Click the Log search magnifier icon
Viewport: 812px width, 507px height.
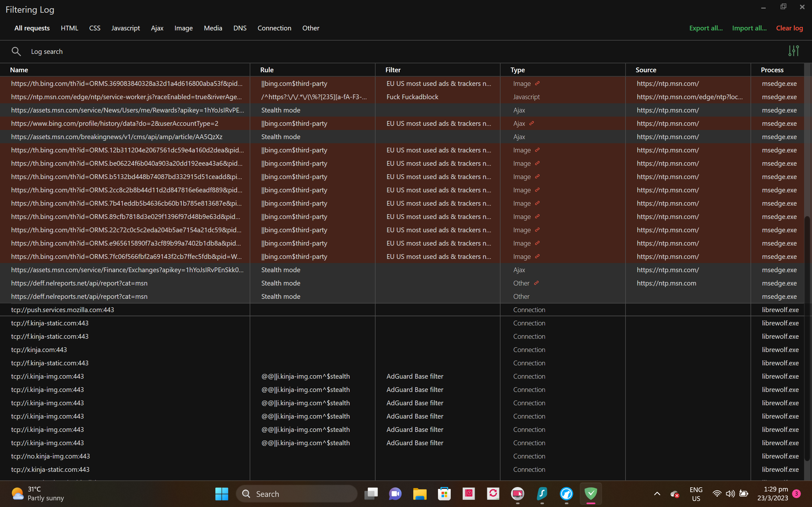16,51
